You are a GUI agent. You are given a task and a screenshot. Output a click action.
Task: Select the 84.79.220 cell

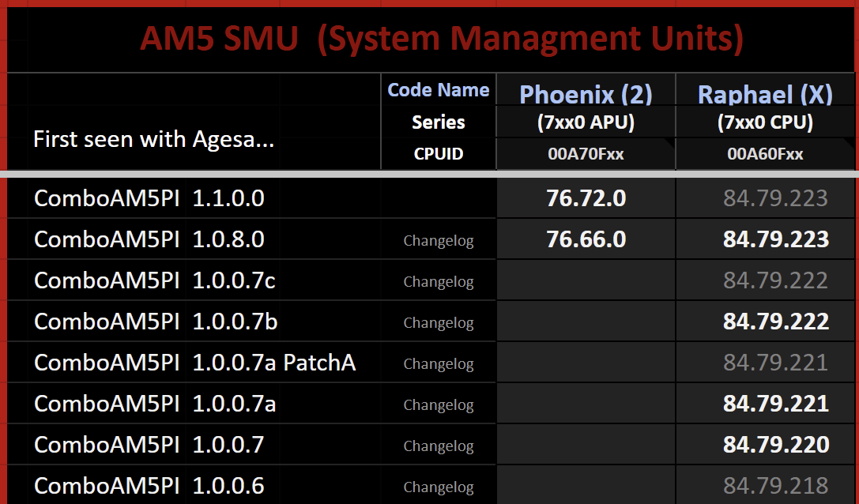(765, 445)
